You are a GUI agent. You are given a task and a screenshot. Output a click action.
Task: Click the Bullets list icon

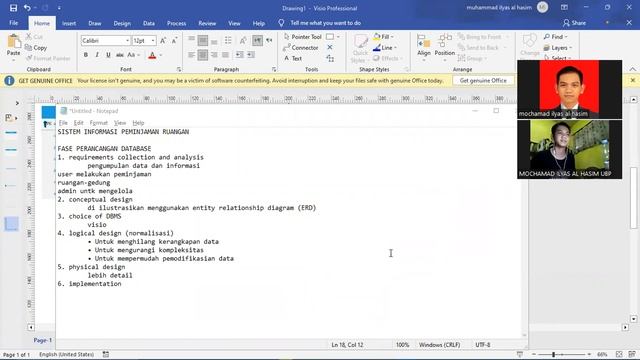pyautogui.click(x=228, y=40)
